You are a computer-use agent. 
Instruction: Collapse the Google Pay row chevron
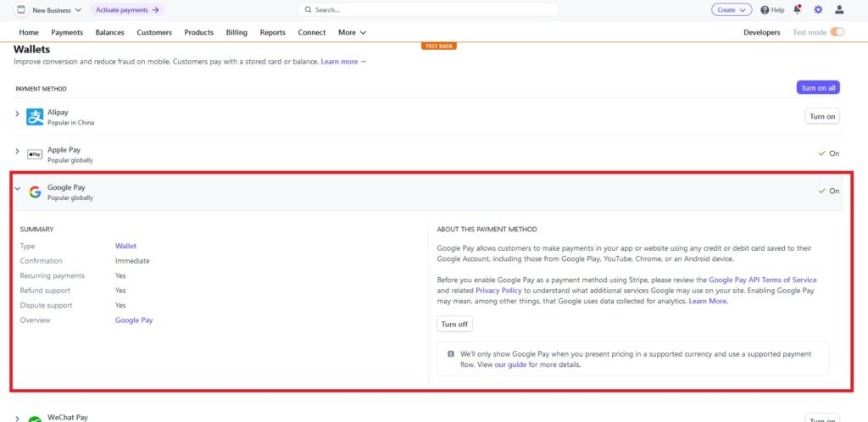(17, 189)
